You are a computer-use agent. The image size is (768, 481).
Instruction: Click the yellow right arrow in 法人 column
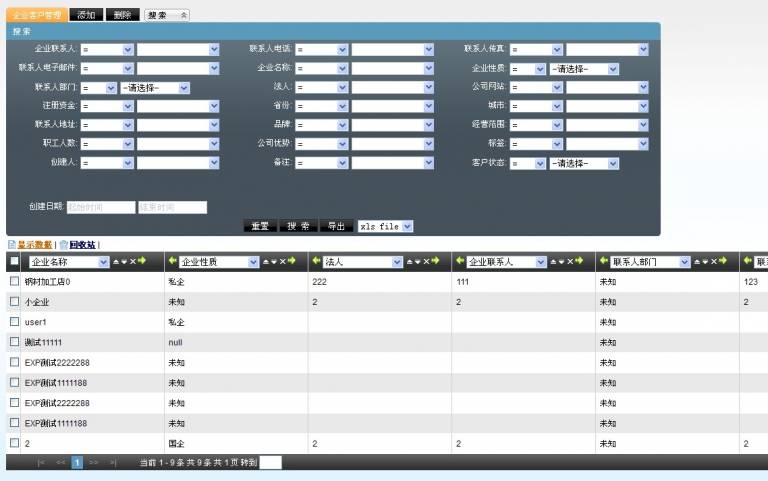437,261
